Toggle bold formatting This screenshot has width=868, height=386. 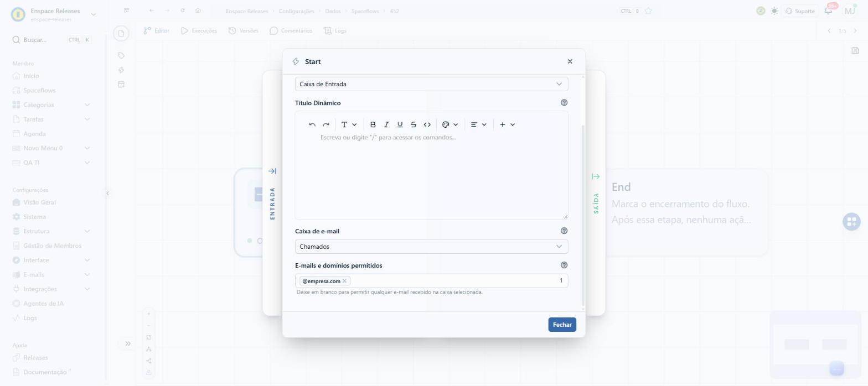tap(373, 125)
